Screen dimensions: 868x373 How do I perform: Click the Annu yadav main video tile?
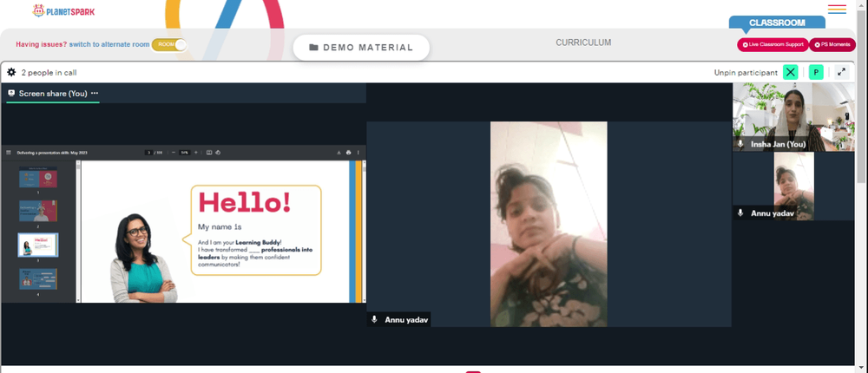549,224
